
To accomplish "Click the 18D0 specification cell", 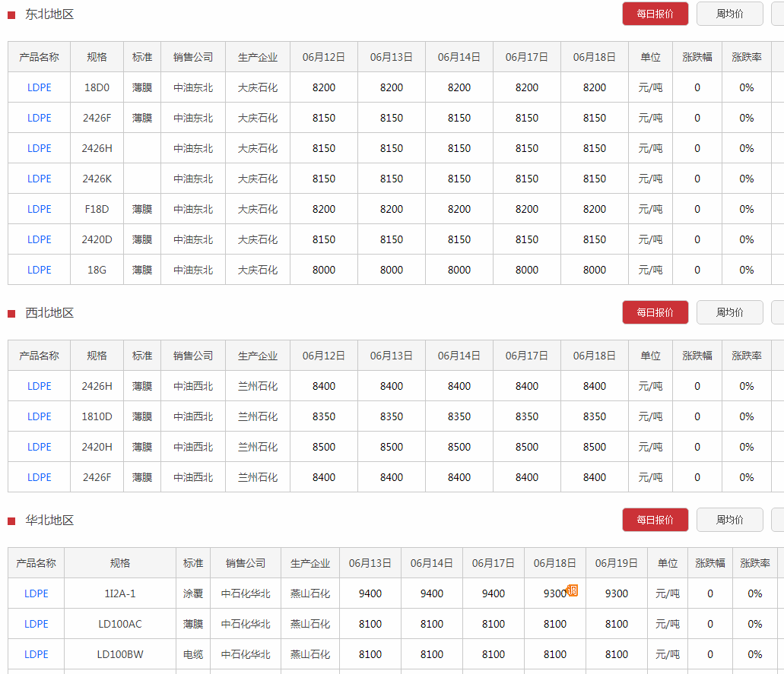I will [x=97, y=87].
